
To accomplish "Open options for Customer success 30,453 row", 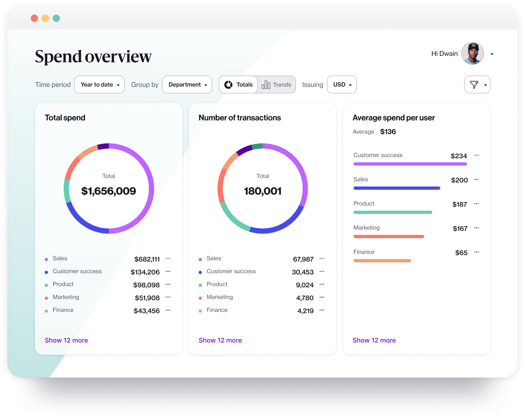I will click(x=322, y=271).
